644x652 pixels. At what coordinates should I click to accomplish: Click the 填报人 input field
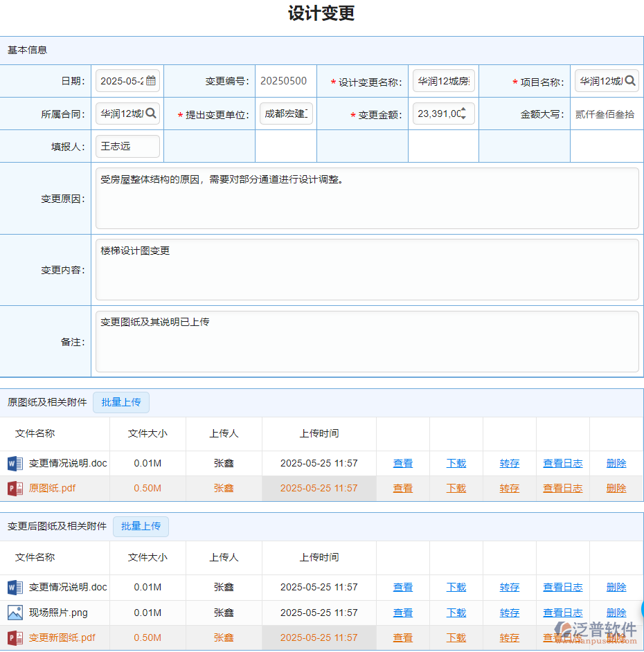(127, 146)
